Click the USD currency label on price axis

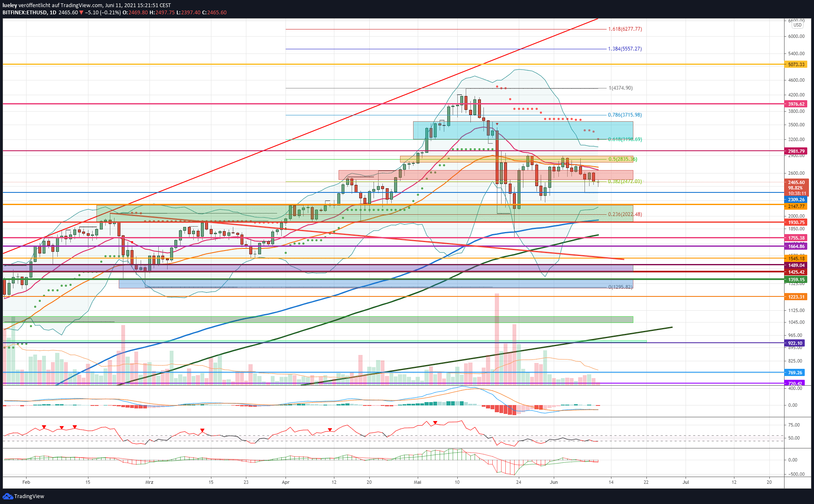pos(798,25)
